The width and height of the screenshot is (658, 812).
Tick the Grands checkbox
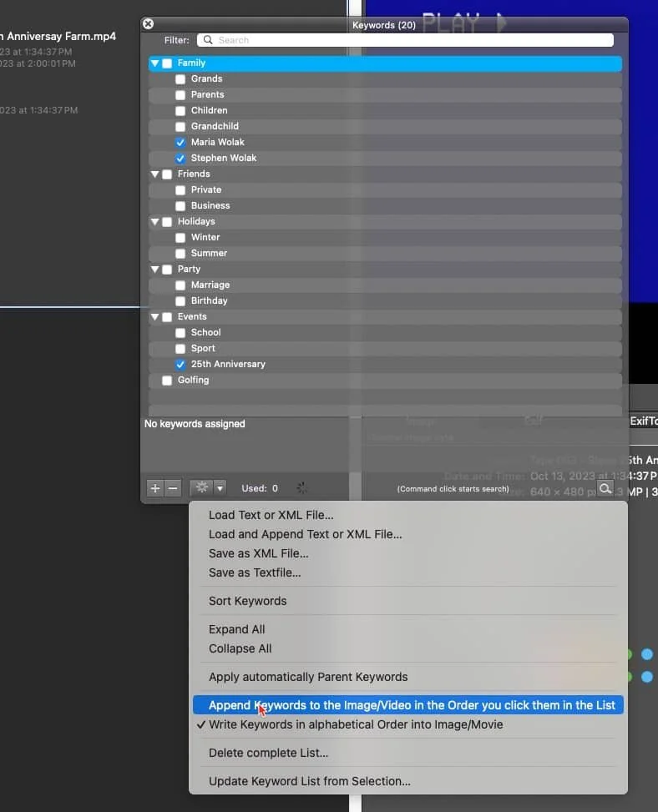pyautogui.click(x=180, y=79)
